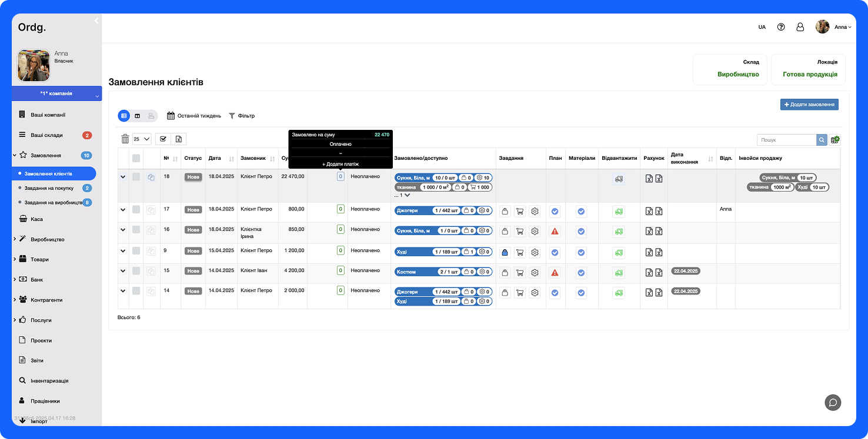This screenshot has width=868, height=439.
Task: Select the checkbox for order 14
Action: tap(136, 291)
